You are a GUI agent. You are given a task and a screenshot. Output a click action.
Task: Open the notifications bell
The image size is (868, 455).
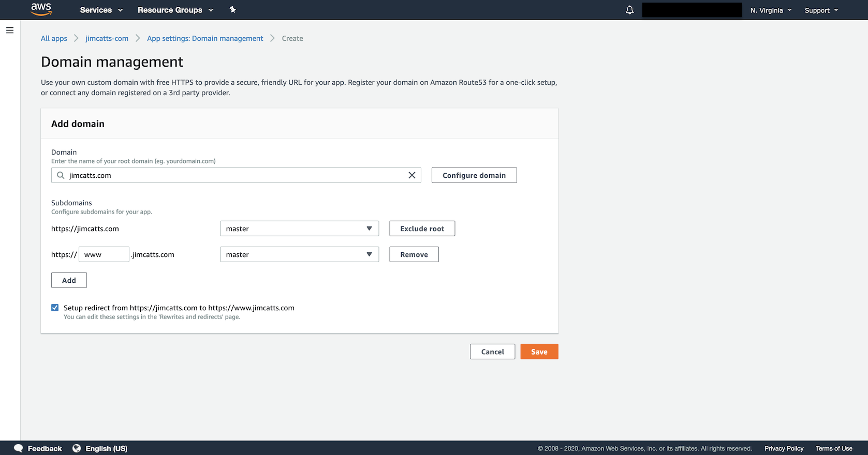click(x=629, y=10)
